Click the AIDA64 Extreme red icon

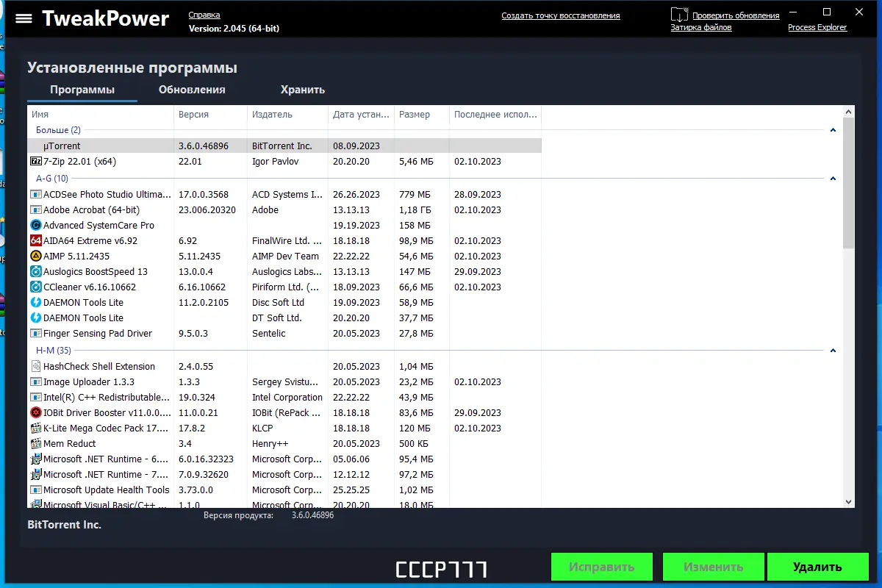pos(36,241)
